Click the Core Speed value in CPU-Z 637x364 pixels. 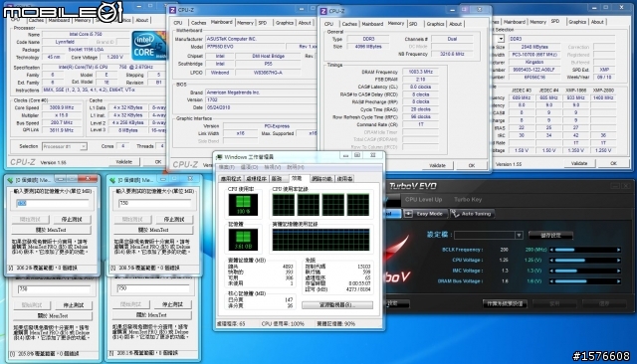click(x=62, y=108)
